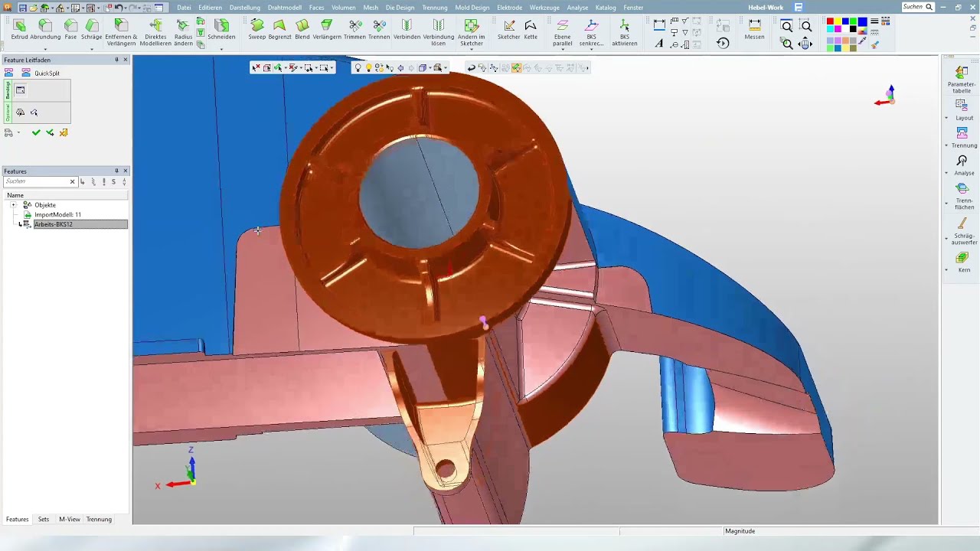The image size is (980, 551).
Task: Click the BKS senkrecht tool
Action: pos(591,33)
